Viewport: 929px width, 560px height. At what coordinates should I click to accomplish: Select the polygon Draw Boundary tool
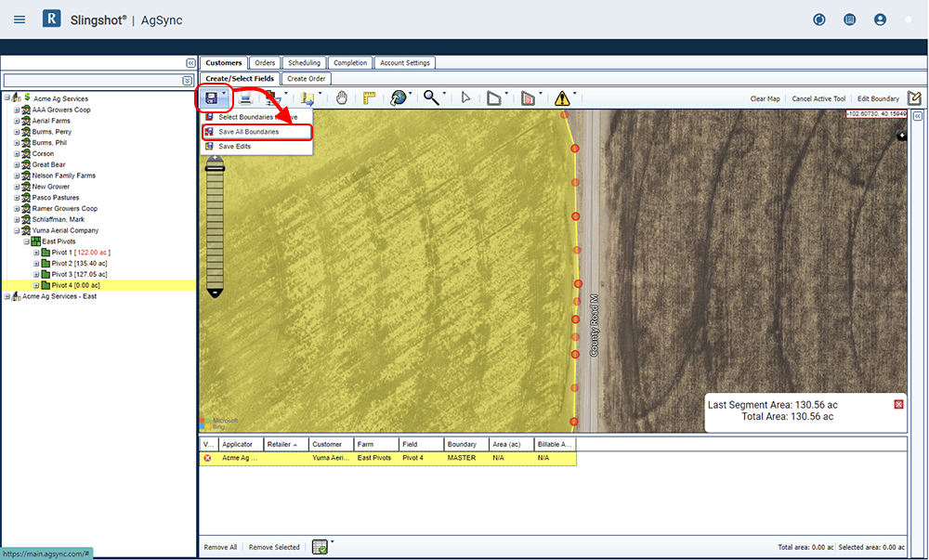click(x=493, y=98)
